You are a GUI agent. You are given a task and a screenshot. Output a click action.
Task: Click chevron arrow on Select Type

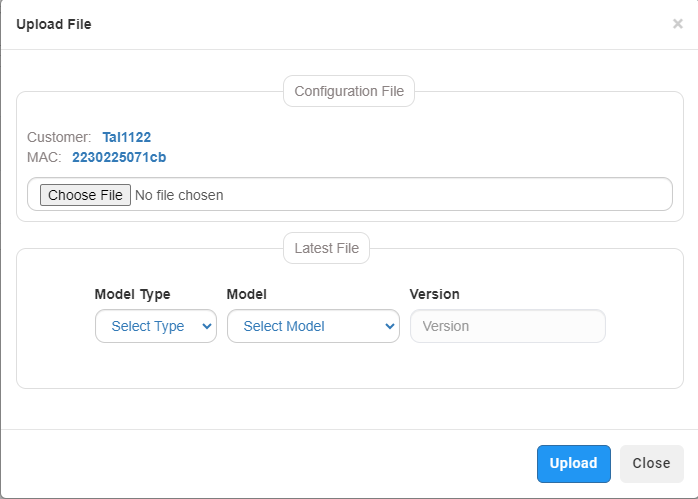[x=207, y=326]
